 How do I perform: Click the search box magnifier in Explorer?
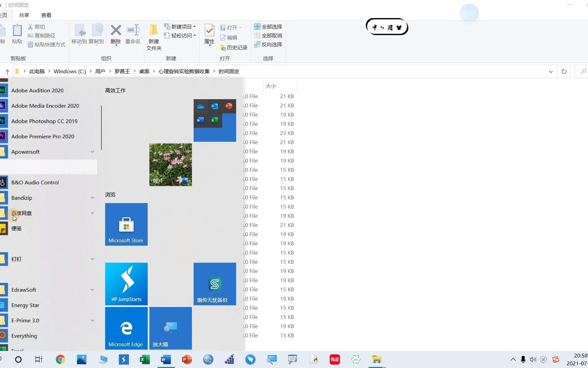click(583, 72)
